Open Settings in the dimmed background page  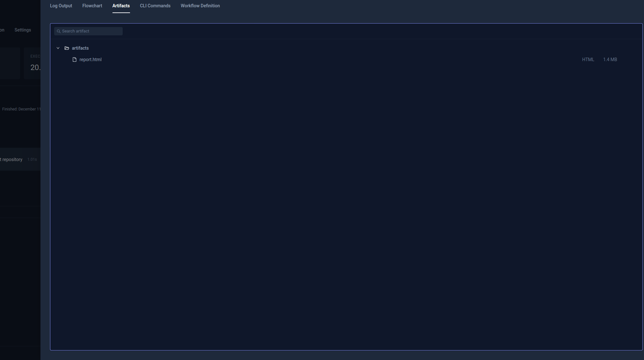[x=23, y=30]
